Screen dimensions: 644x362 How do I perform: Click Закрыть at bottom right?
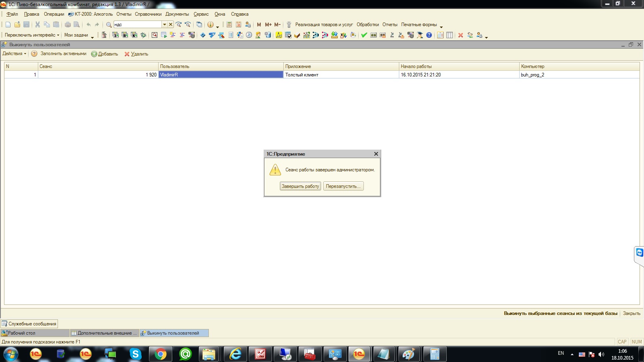coord(632,313)
